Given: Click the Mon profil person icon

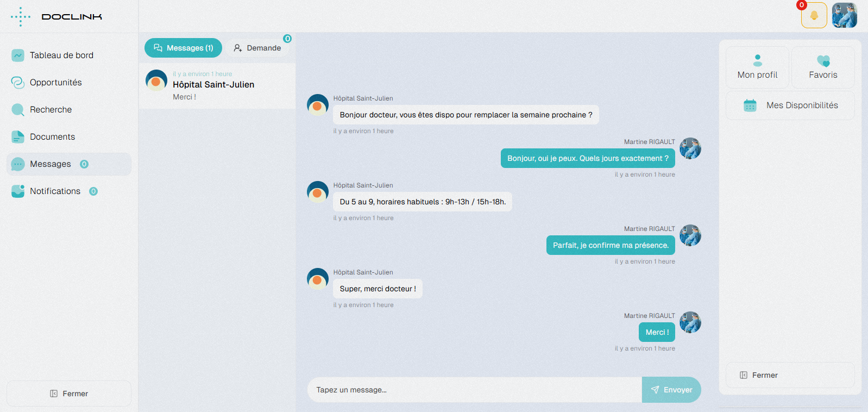Looking at the screenshot, I should point(758,60).
